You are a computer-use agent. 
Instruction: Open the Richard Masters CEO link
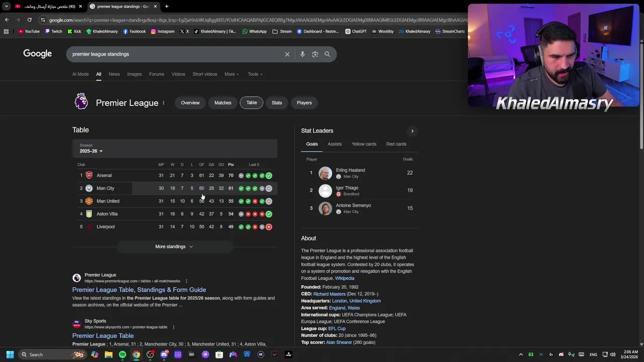coord(330,294)
